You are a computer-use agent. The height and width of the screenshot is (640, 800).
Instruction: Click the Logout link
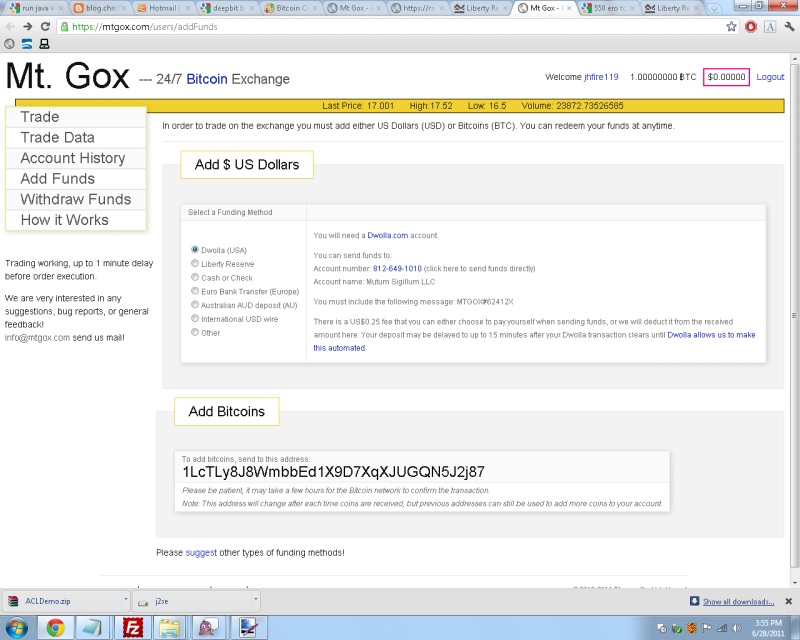pos(770,77)
